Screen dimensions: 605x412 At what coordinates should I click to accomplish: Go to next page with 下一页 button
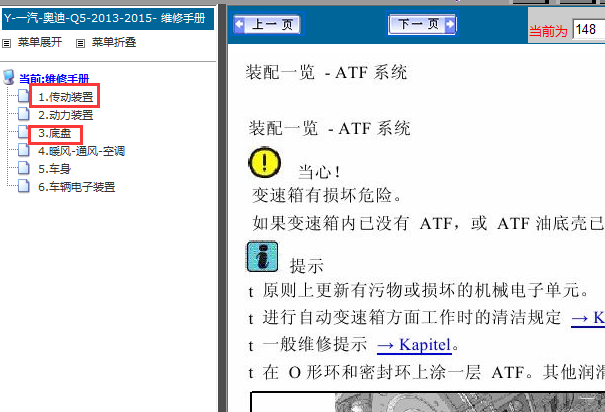[x=422, y=24]
